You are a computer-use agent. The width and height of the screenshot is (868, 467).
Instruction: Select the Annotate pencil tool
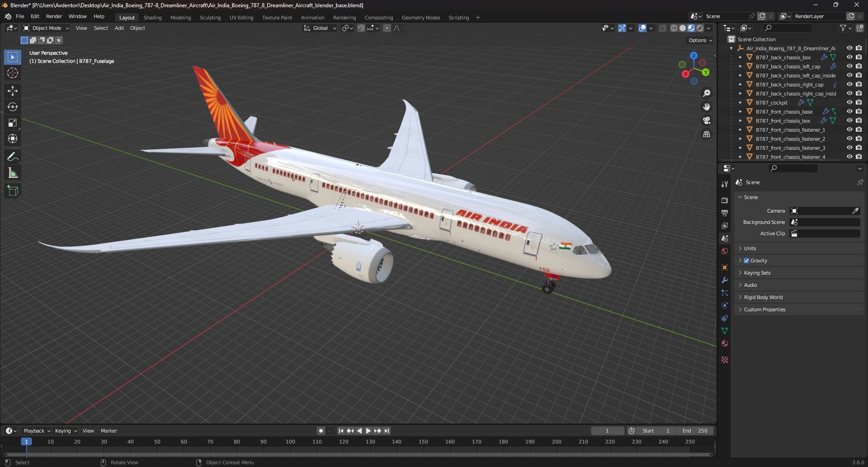(13, 157)
